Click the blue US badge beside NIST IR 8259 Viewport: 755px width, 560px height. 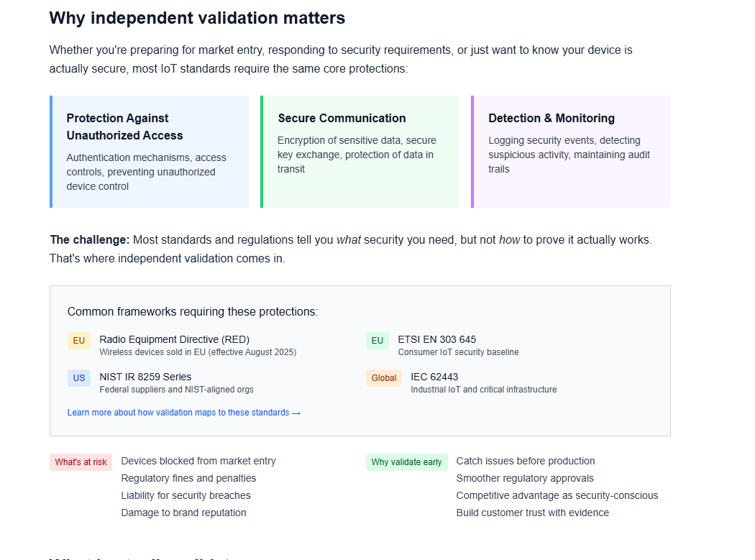click(79, 378)
